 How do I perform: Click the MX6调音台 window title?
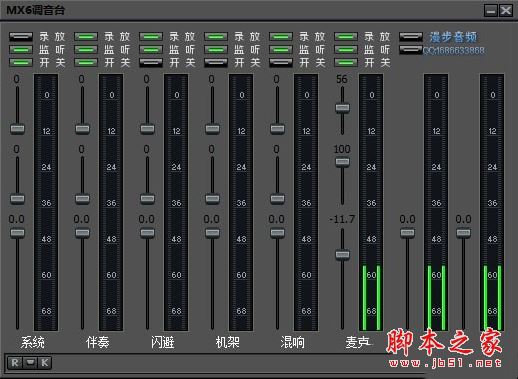(x=36, y=10)
